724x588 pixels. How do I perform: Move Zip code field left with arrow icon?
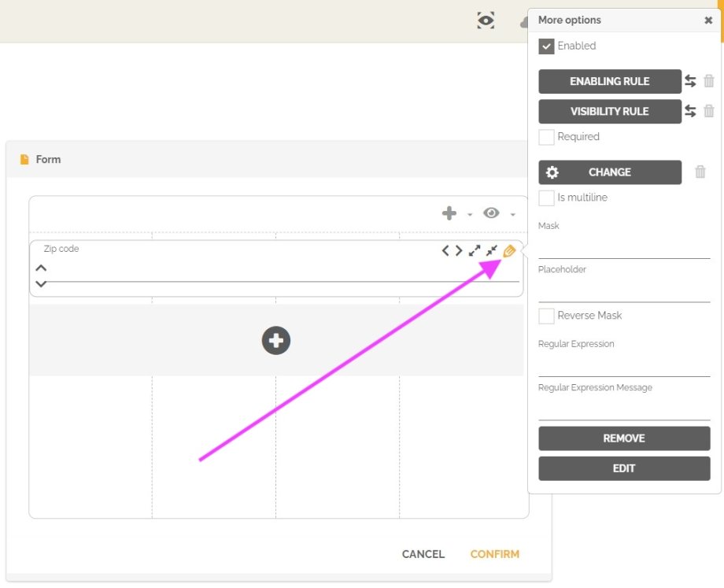(445, 250)
